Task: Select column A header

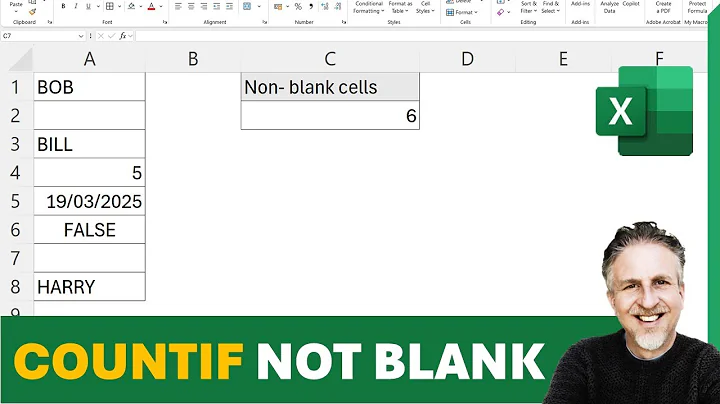Action: (90, 59)
